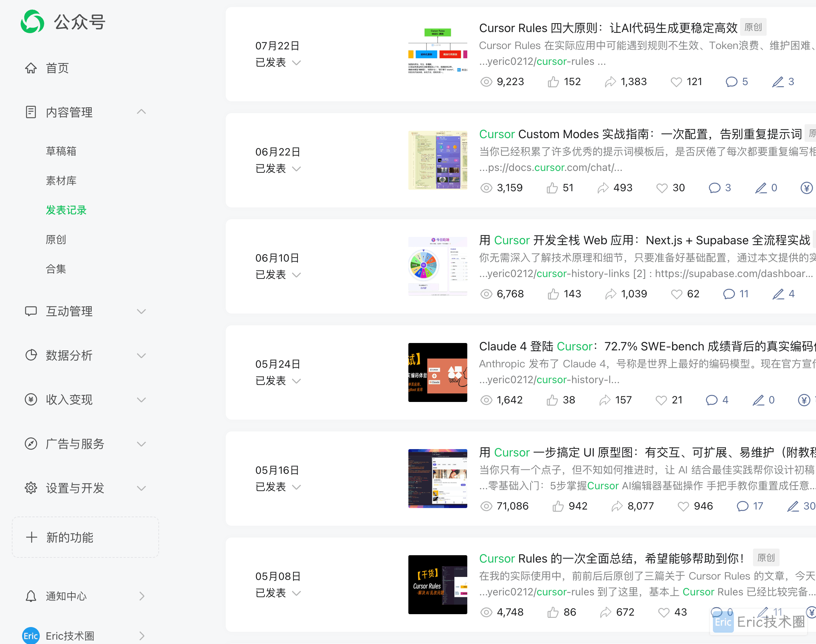Open the 广告与服务 compass icon
The height and width of the screenshot is (644, 816).
[32, 444]
